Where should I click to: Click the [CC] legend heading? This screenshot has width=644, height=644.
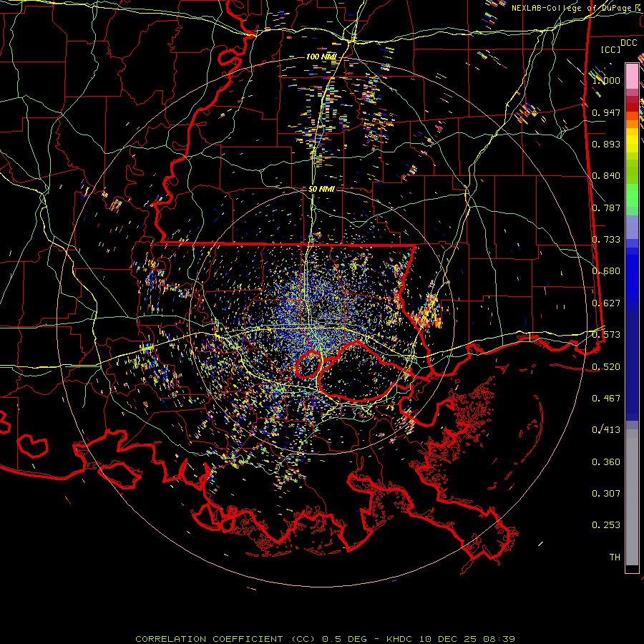610,49
